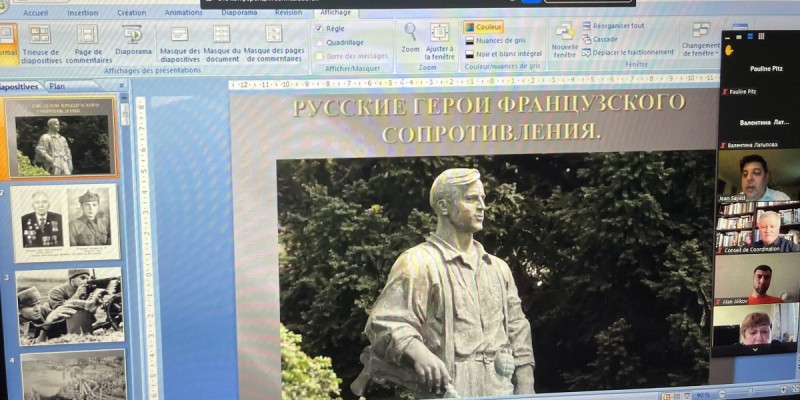
Task: Select slide 2 thumbnail with two portraits
Action: [65, 222]
